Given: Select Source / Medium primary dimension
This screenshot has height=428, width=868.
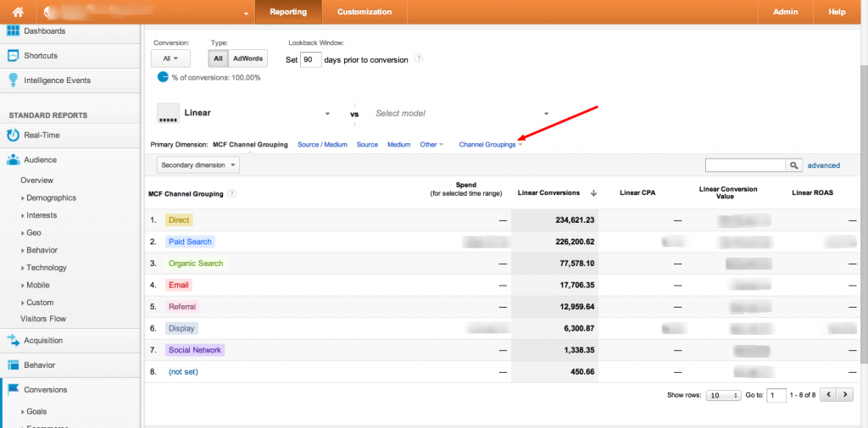Looking at the screenshot, I should coord(322,145).
